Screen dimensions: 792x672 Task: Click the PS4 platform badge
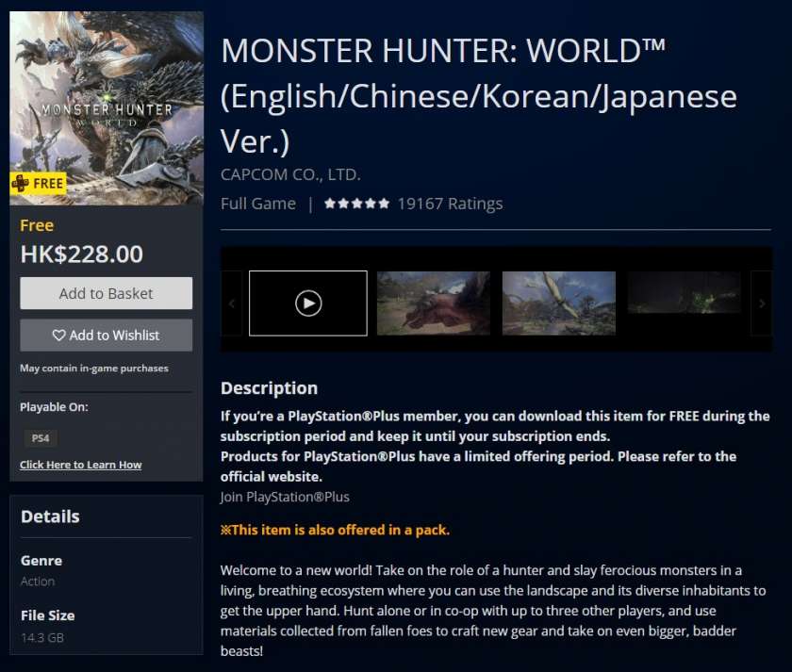(41, 438)
